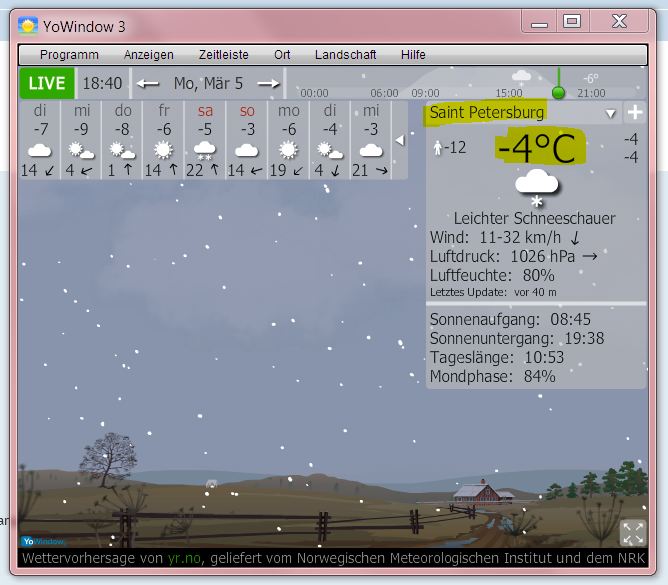Click the wind direction arrow next to Wind
668x585 pixels.
point(576,238)
